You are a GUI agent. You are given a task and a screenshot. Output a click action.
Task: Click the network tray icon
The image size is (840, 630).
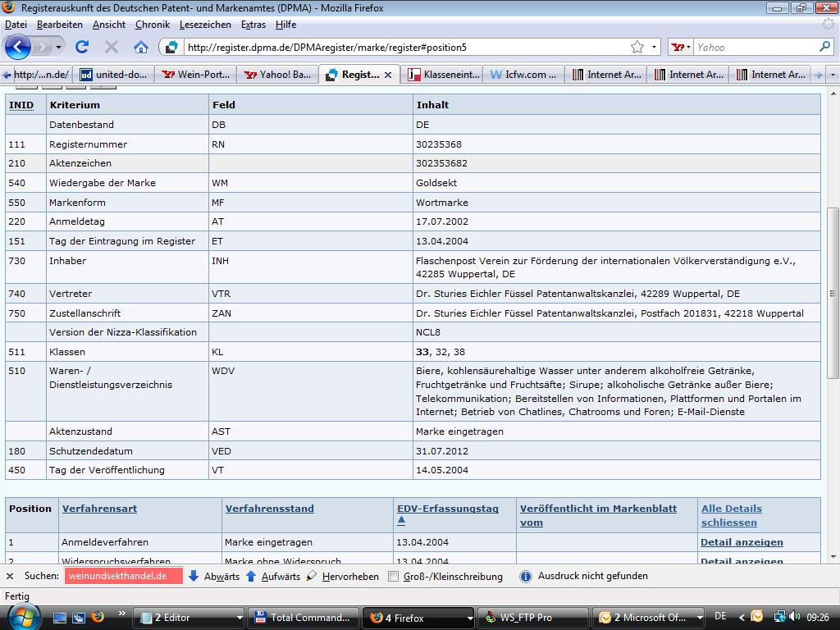pyautogui.click(x=780, y=617)
